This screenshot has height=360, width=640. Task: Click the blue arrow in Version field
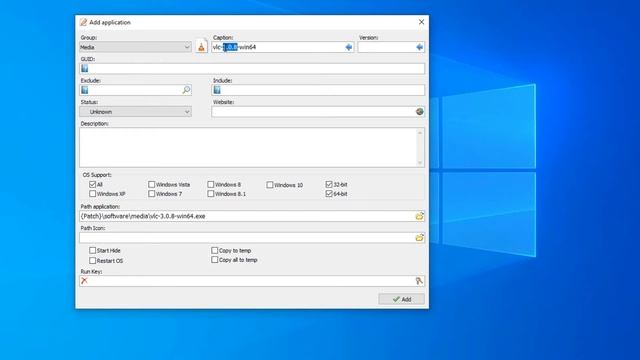(x=419, y=47)
